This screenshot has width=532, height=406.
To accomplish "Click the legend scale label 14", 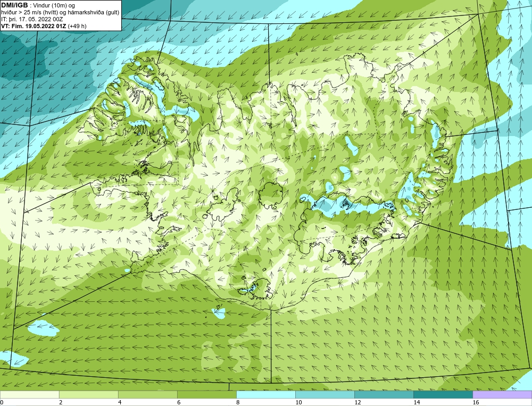I will [x=417, y=402].
